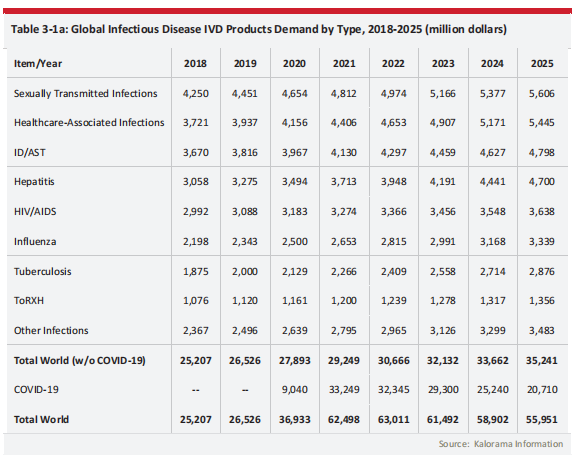Select the 2018 column header
The width and height of the screenshot is (574, 460).
point(195,64)
